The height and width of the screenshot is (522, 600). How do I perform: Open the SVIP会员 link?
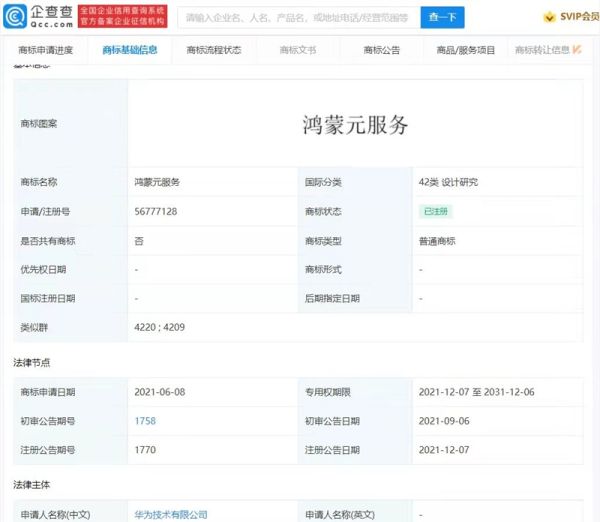click(580, 16)
